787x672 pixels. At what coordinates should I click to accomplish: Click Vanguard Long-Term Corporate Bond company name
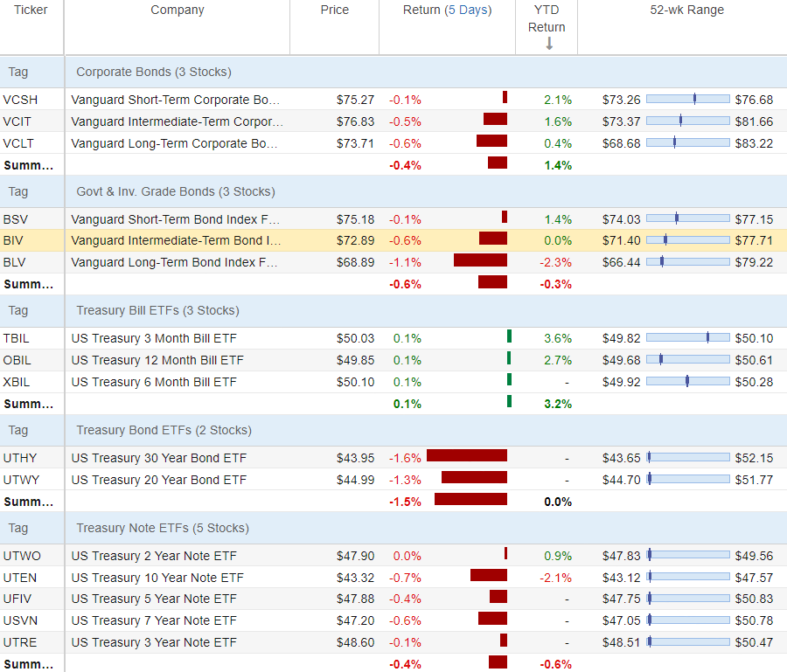coord(175,143)
